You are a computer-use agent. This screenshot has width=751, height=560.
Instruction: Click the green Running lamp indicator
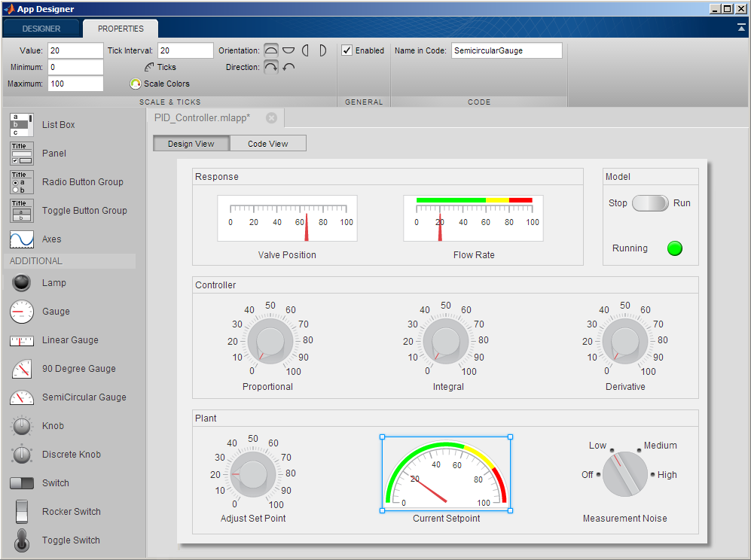click(x=675, y=248)
